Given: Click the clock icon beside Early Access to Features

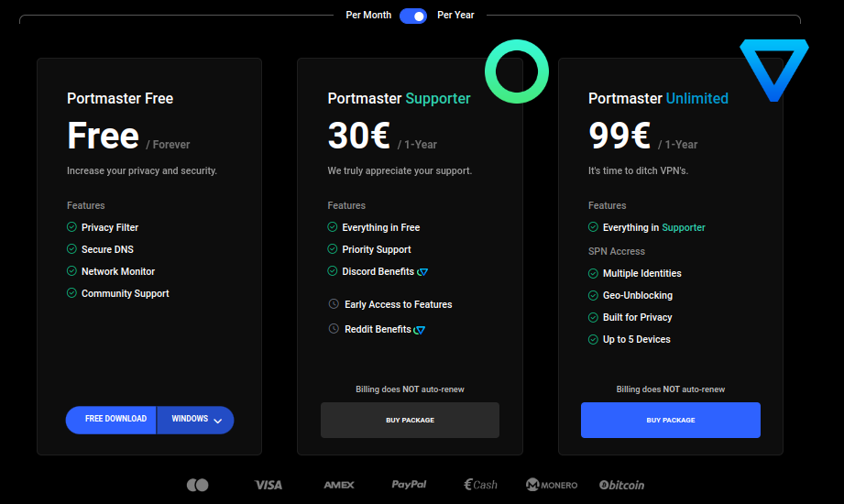Looking at the screenshot, I should (334, 304).
